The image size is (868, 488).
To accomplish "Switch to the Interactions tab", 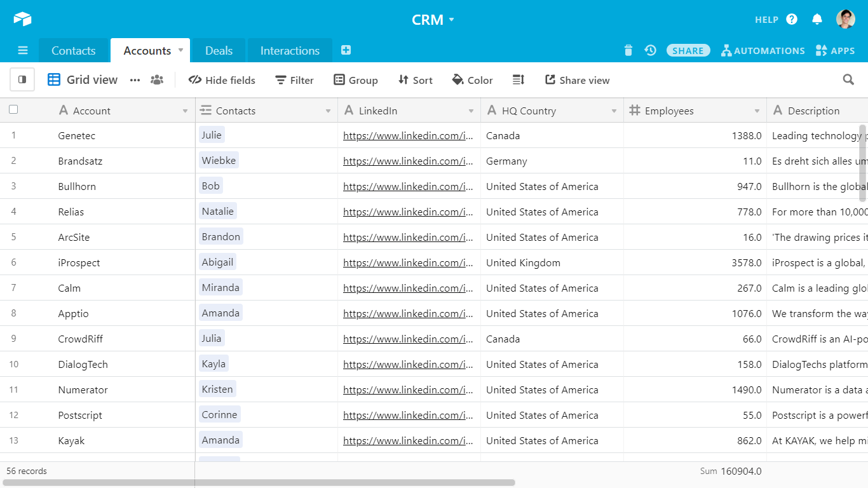I will pyautogui.click(x=290, y=51).
